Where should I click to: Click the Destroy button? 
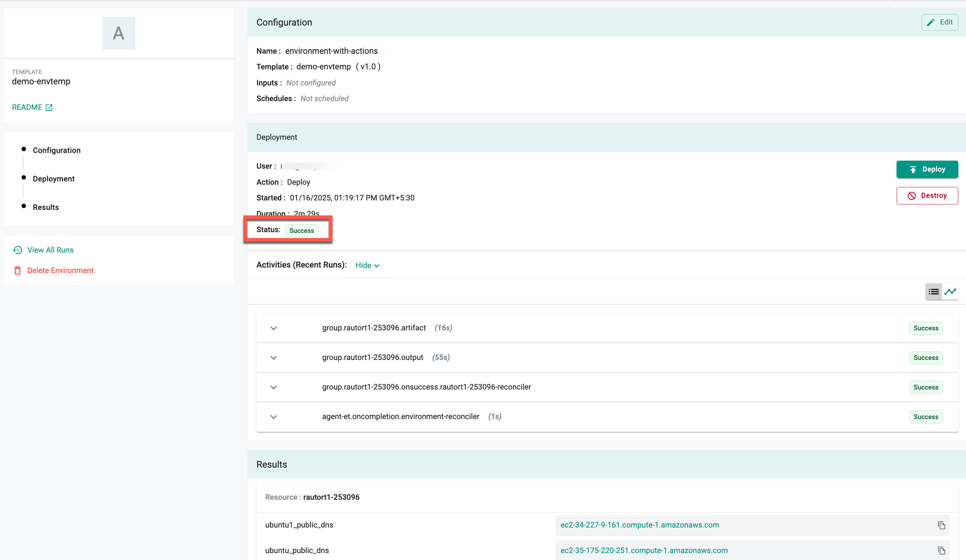point(927,196)
